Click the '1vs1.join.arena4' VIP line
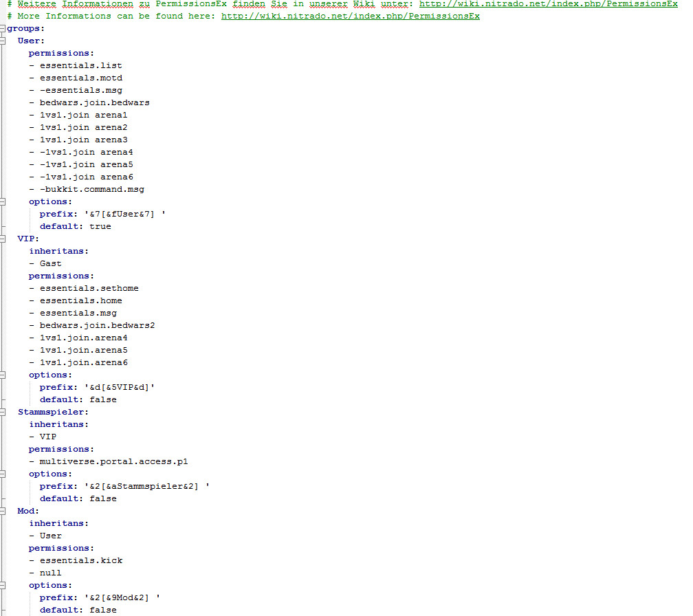The image size is (693, 616). coord(78,338)
